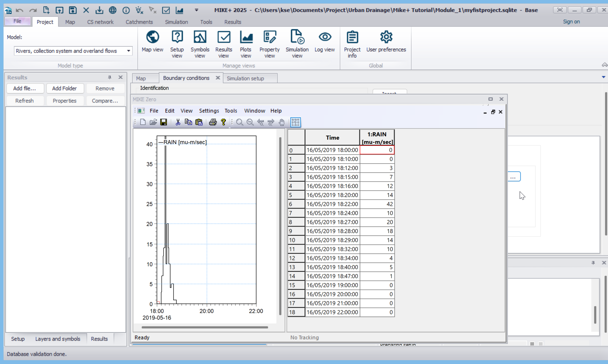Select the RAIN value cell at 18:22:00

click(377, 204)
